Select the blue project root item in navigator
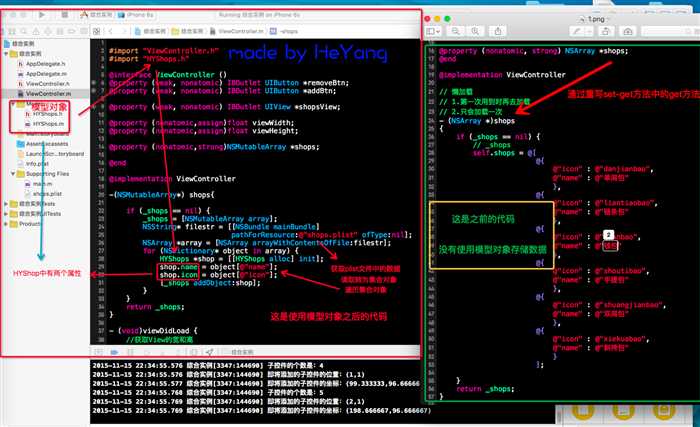Viewport: 700px width, 427px height. [x=19, y=44]
